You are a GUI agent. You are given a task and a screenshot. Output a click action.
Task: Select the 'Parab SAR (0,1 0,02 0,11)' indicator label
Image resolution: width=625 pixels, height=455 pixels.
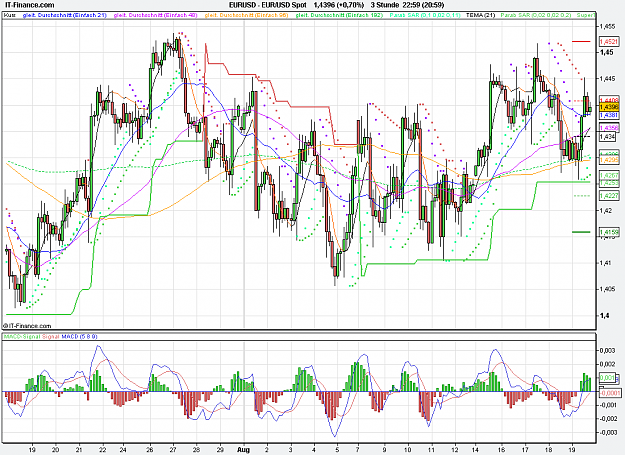[425, 15]
